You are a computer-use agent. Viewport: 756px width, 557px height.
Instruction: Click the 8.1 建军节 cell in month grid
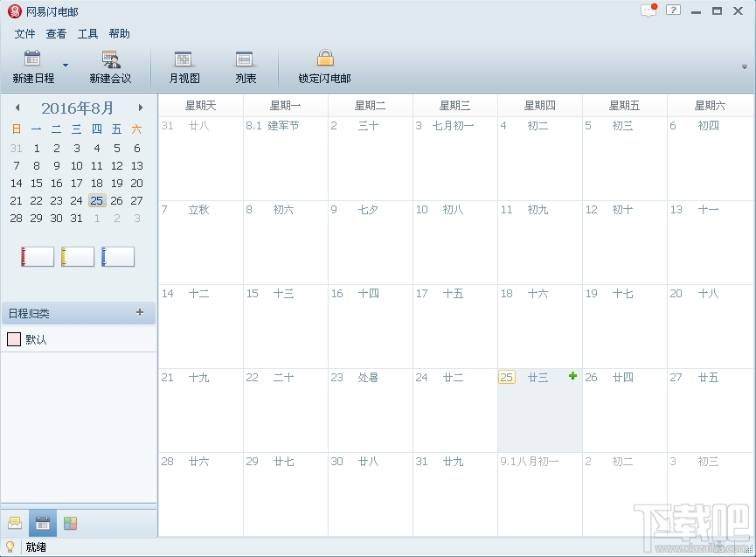(286, 158)
